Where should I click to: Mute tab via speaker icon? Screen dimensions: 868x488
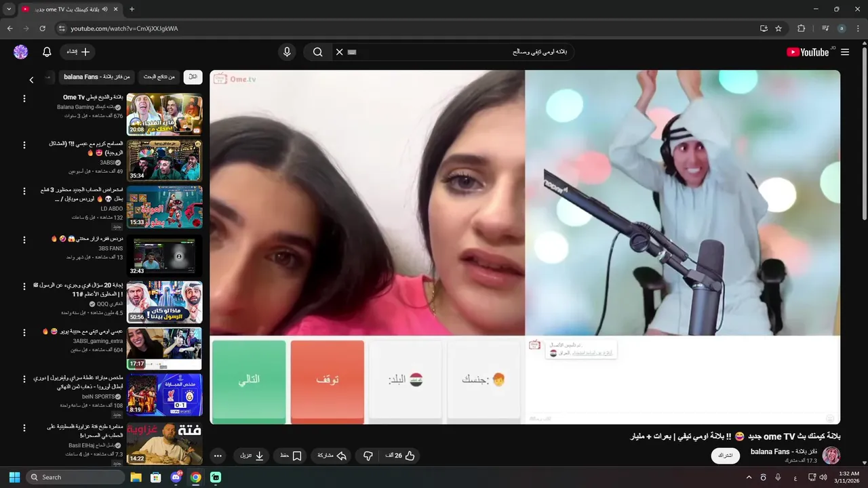[104, 9]
